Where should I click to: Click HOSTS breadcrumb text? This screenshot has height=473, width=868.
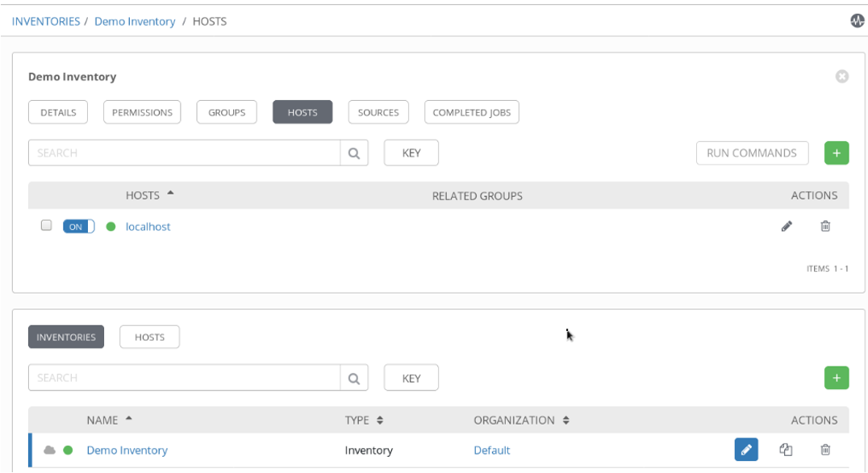(210, 21)
